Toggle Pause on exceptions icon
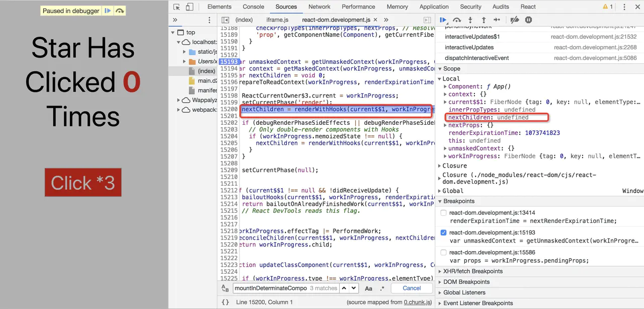Screen dimensions: 644x309 coord(528,20)
